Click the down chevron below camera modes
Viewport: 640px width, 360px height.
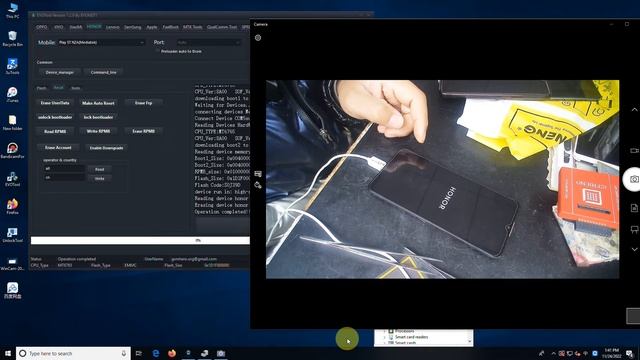point(634,249)
